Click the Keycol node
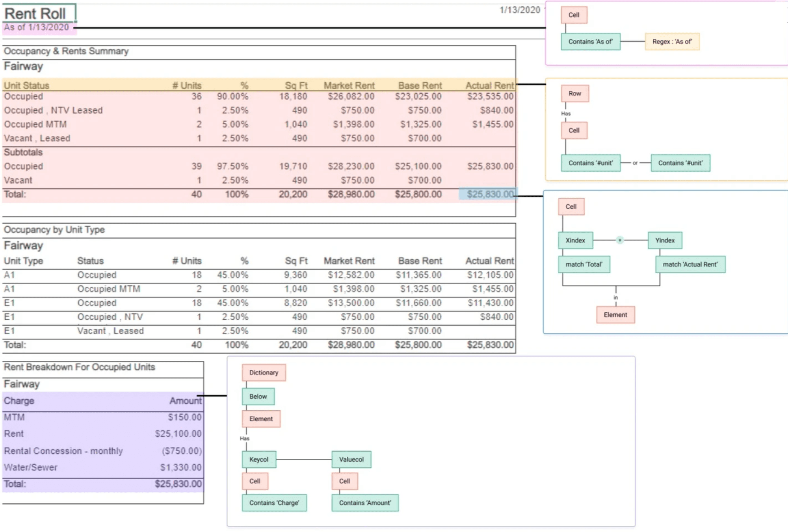This screenshot has width=788, height=532. click(x=258, y=459)
